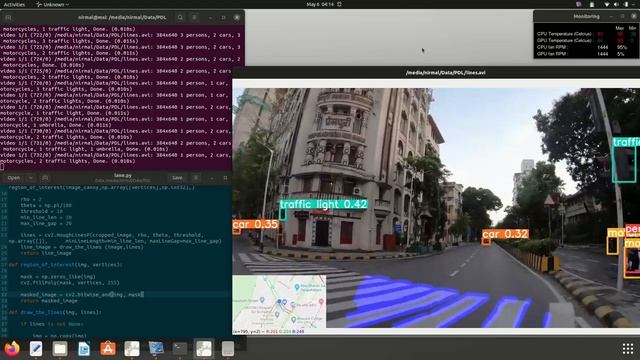This screenshot has height=360, width=640.
Task: Click terminal new tab icon in header
Action: [8, 18]
